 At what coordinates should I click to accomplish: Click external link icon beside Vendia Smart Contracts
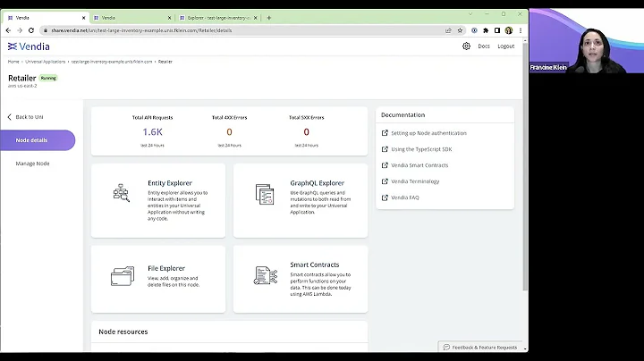385,165
